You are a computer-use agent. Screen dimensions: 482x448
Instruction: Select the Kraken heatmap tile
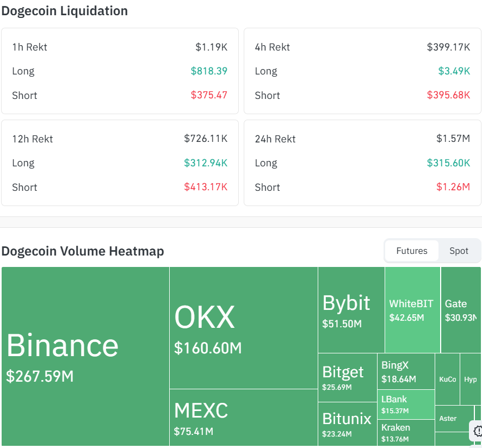[406, 433]
